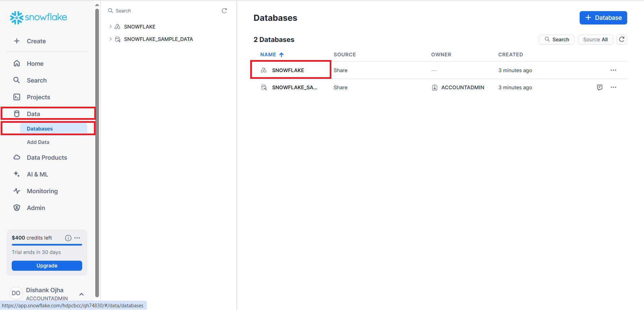Screen dimensions: 644x310
Task: Expand the SNOWFLAKE tree node
Action: click(110, 27)
